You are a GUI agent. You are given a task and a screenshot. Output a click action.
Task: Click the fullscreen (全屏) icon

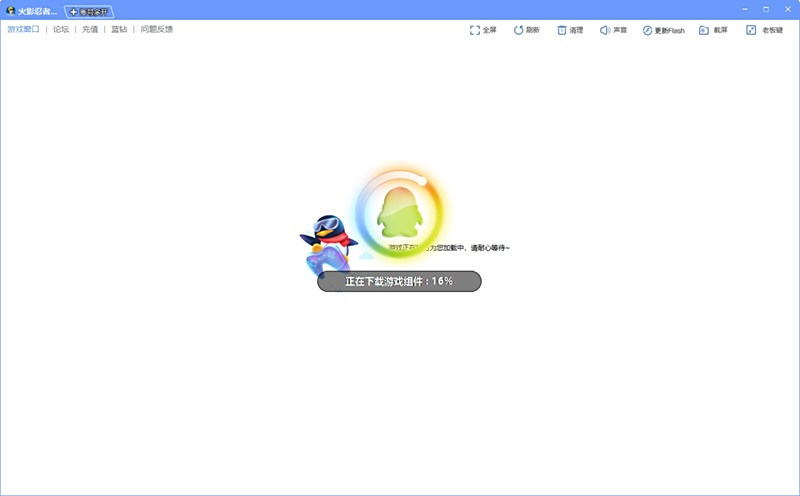click(x=475, y=30)
